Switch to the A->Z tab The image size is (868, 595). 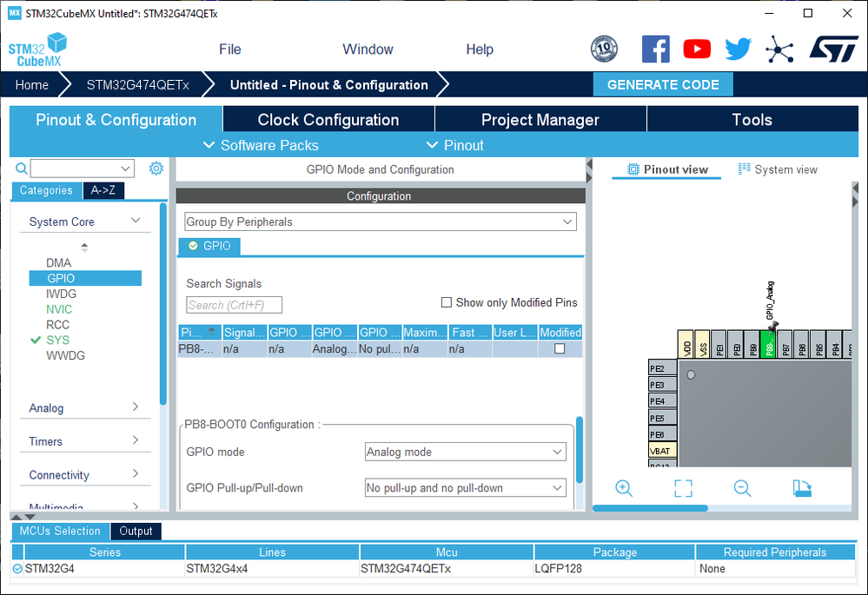(103, 190)
